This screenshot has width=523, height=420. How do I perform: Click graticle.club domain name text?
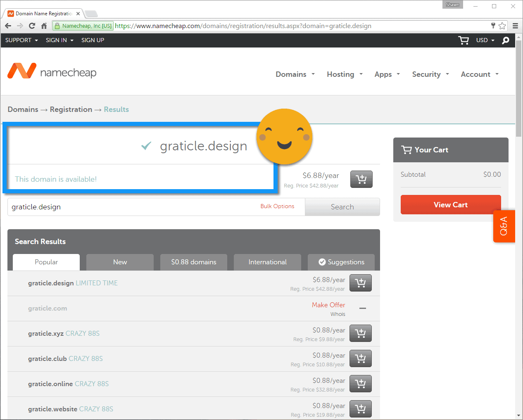point(48,358)
